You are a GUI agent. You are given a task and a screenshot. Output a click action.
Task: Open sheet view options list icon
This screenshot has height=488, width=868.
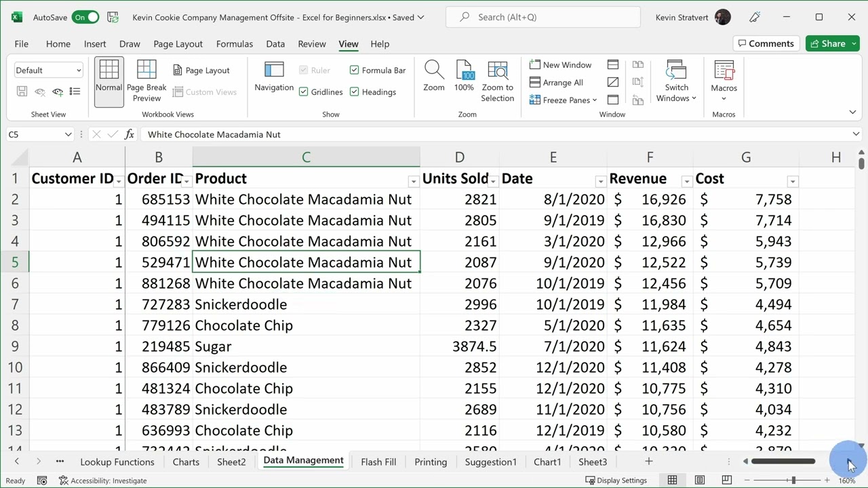(75, 91)
